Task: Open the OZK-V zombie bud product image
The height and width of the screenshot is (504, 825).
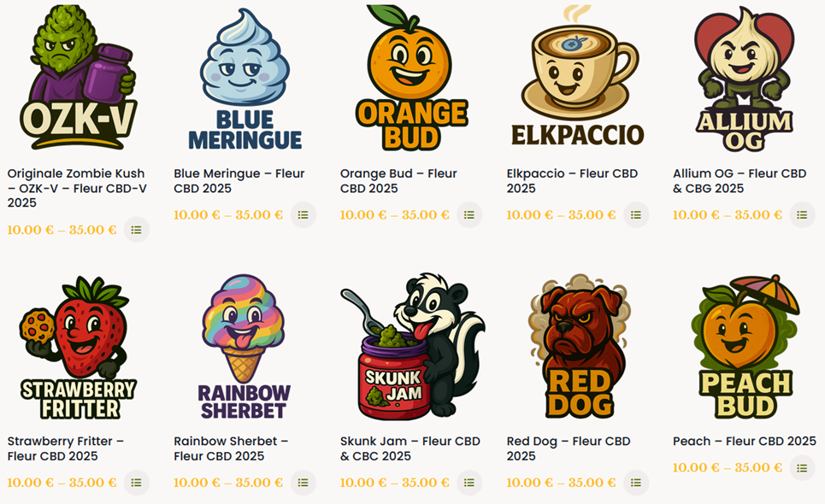Action: click(x=79, y=79)
